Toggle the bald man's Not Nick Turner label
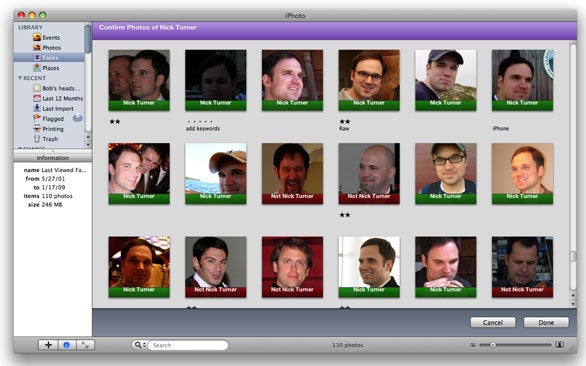This screenshot has height=366, width=586. 369,196
